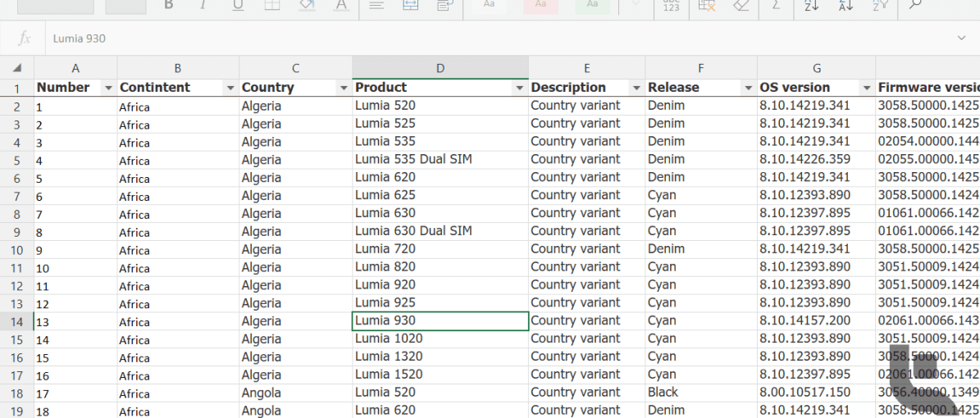The image size is (980, 418).
Task: Select column A header
Action: point(75,67)
